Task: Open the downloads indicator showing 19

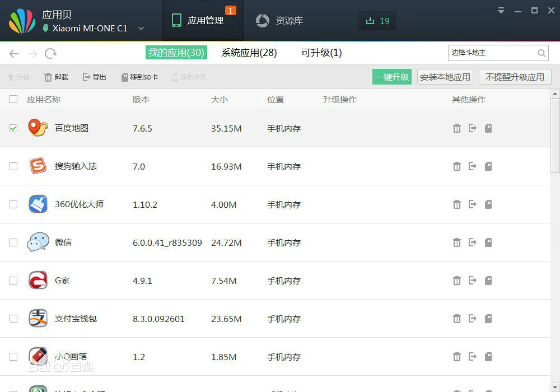Action: [377, 21]
